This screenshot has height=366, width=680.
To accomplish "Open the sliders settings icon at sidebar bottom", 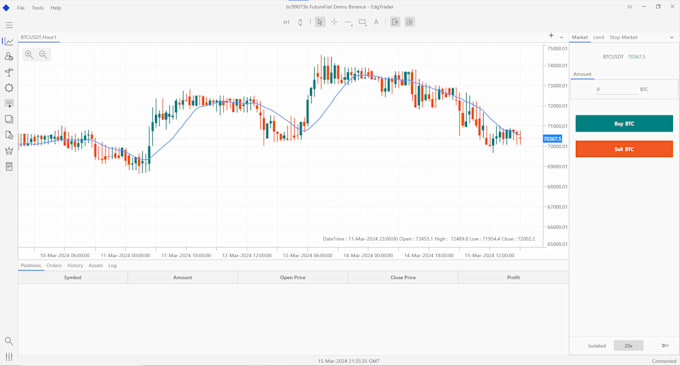I will [x=9, y=357].
